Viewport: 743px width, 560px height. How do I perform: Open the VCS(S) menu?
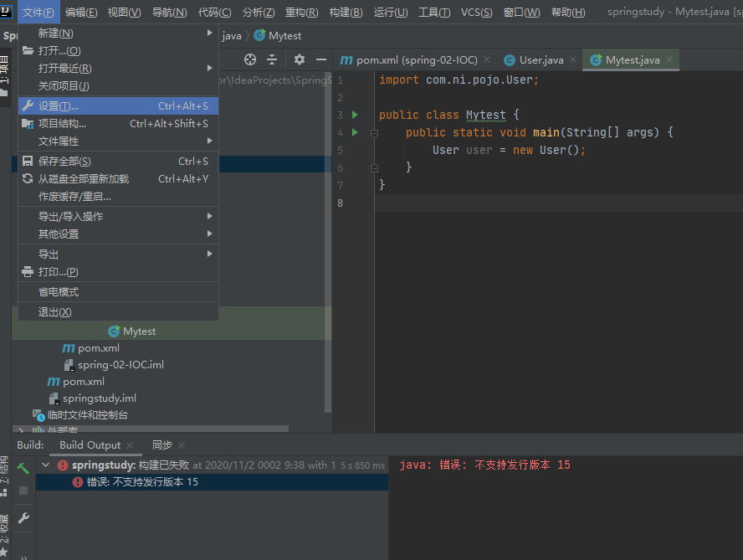pos(477,12)
